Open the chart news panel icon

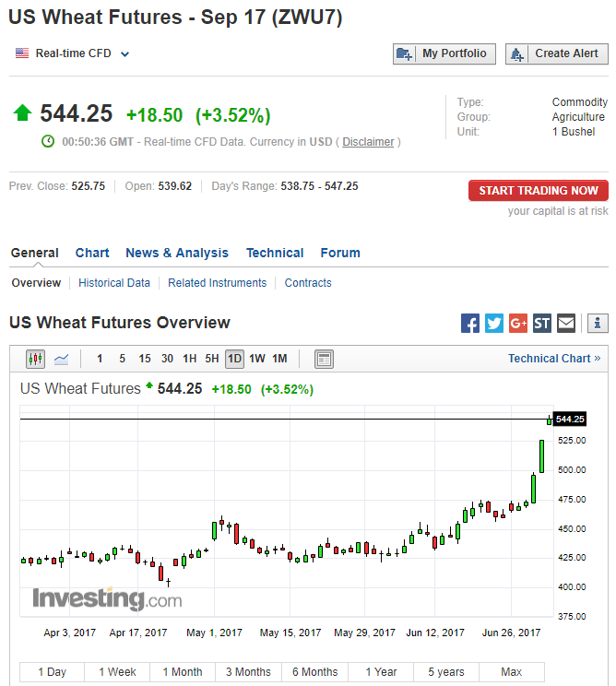pos(324,359)
